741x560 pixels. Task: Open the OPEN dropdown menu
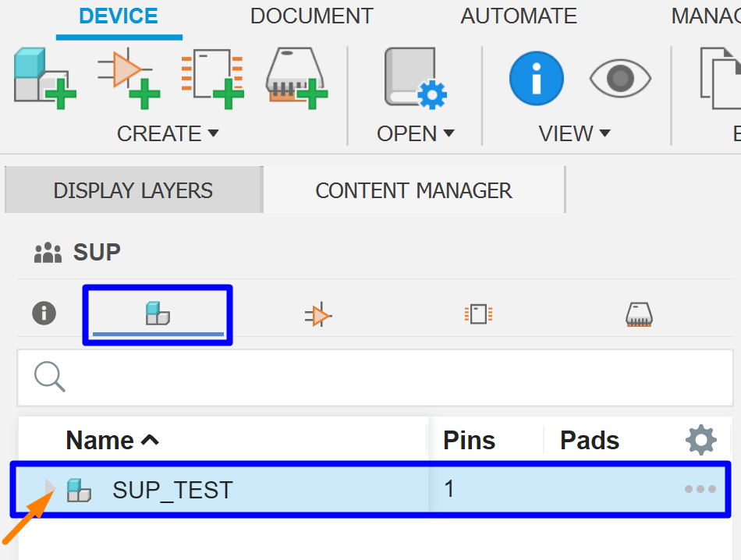416,133
